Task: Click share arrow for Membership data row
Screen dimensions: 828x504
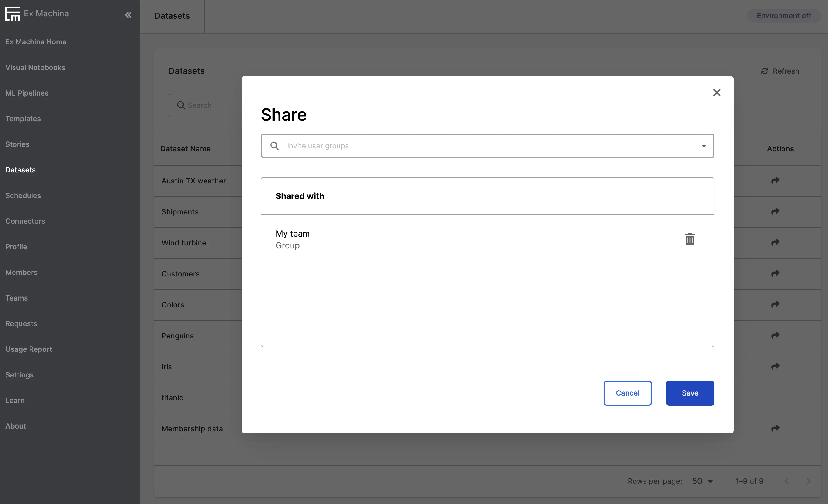Action: pos(775,428)
